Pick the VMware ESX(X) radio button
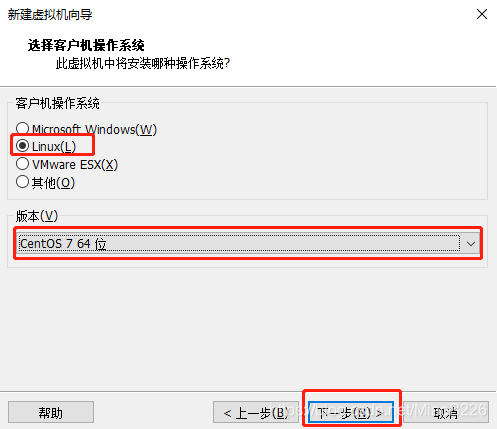Viewport: 497px width, 429px height. pyautogui.click(x=22, y=164)
